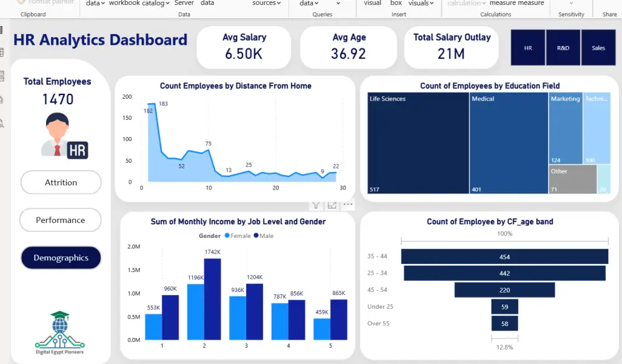
Task: Select the Demographics page button
Action: tap(61, 257)
